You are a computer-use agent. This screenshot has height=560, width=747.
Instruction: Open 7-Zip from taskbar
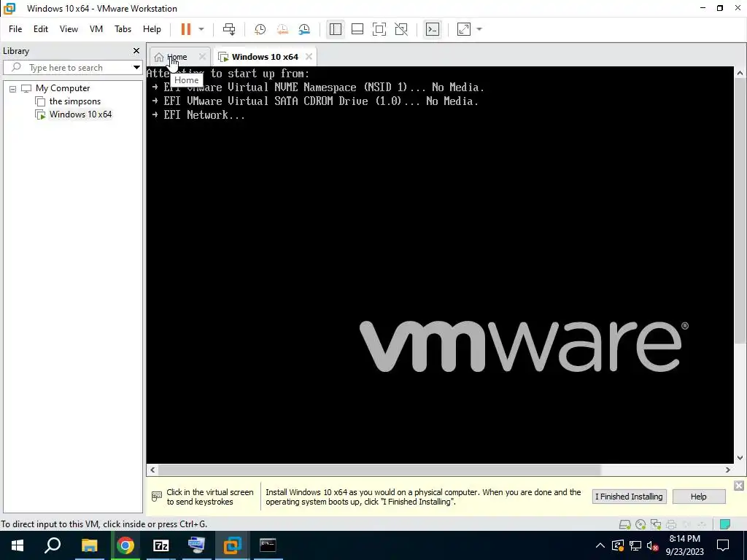point(161,545)
